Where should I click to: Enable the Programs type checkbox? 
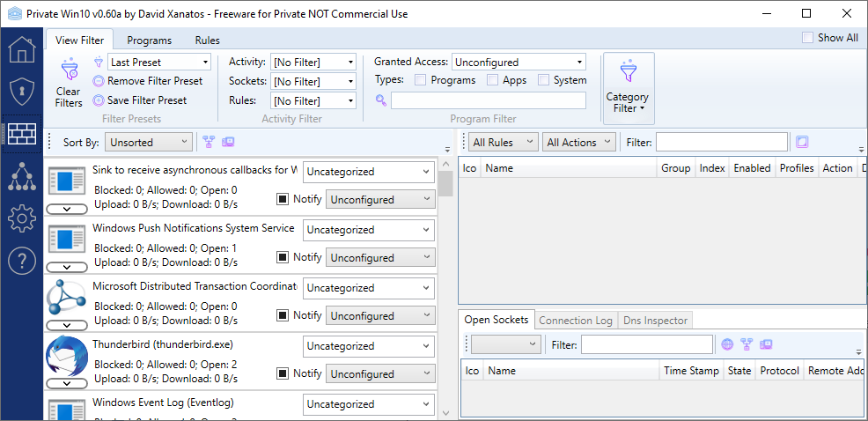click(x=421, y=80)
